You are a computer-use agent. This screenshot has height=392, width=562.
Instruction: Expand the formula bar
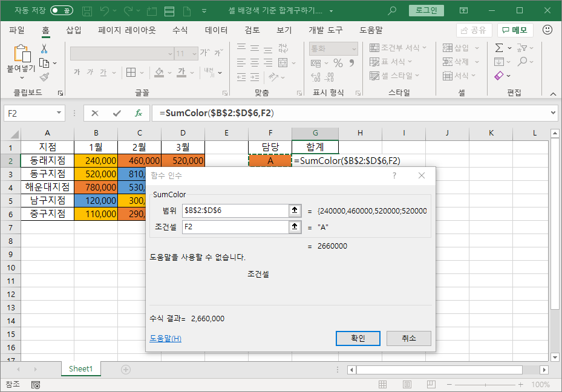click(x=553, y=113)
